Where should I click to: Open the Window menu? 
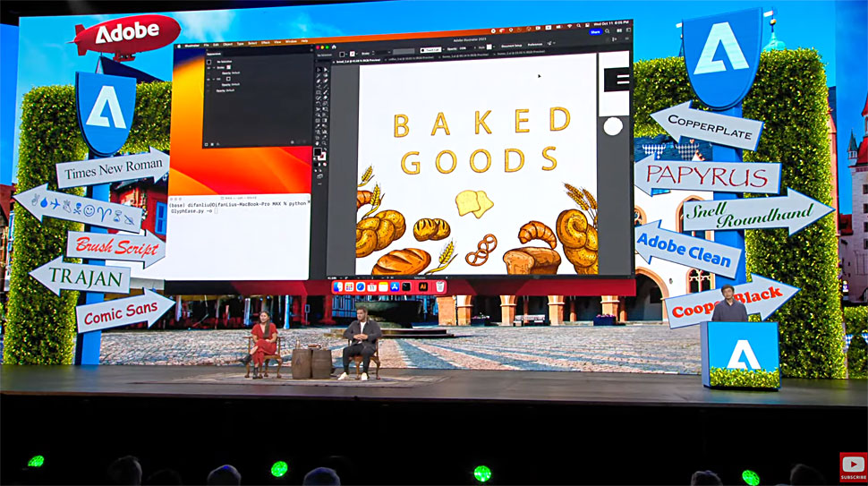point(291,41)
